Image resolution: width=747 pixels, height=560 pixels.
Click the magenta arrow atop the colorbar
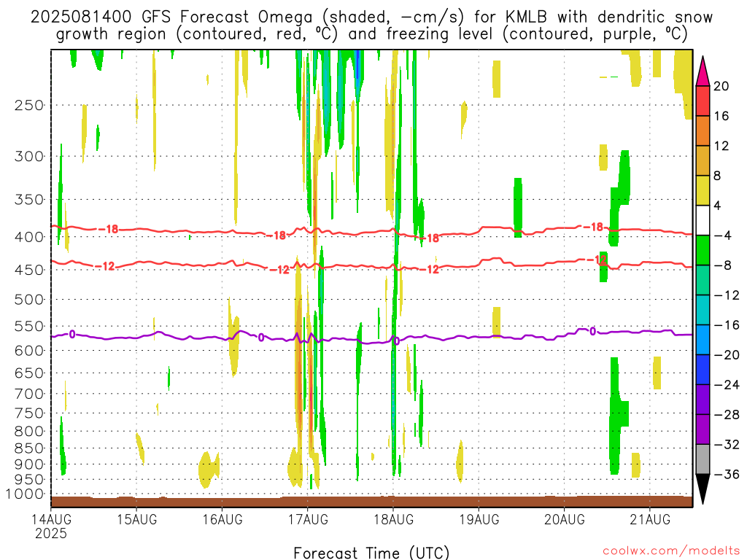pyautogui.click(x=703, y=71)
